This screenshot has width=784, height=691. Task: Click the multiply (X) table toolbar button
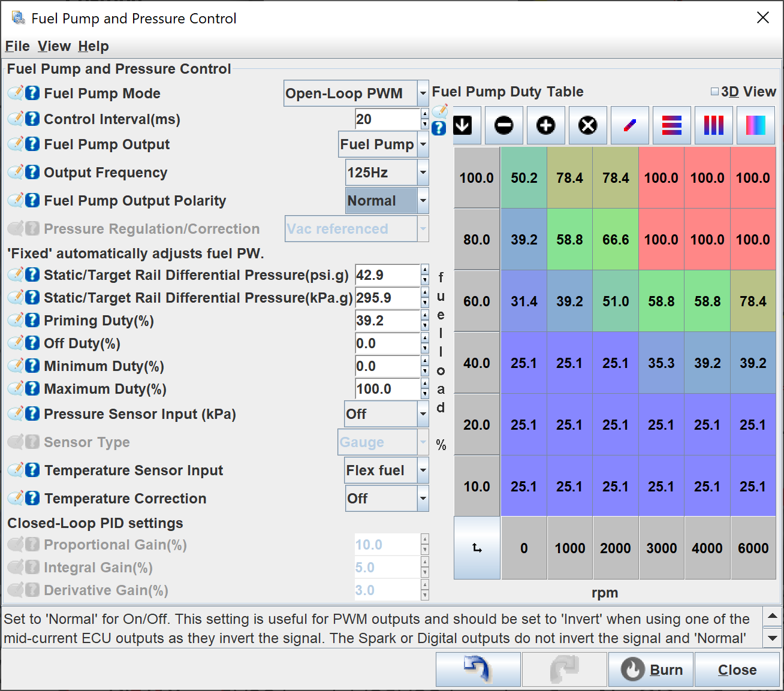point(587,125)
